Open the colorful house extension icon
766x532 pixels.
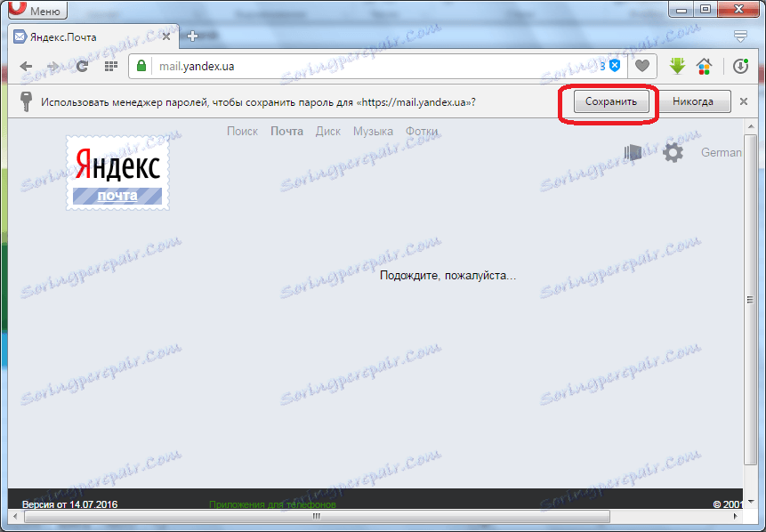[704, 66]
